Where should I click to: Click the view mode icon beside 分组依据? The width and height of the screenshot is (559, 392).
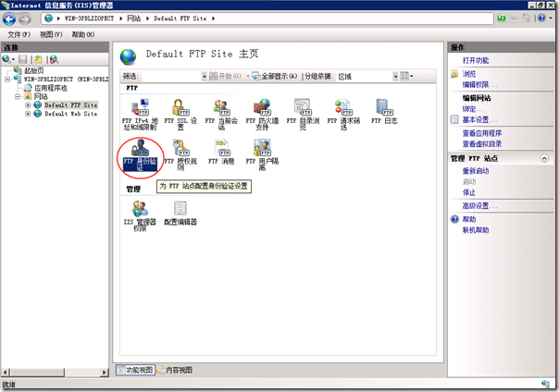click(404, 76)
